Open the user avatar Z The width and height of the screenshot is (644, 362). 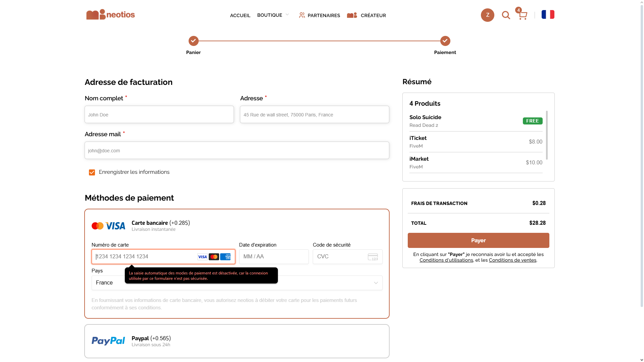point(487,15)
